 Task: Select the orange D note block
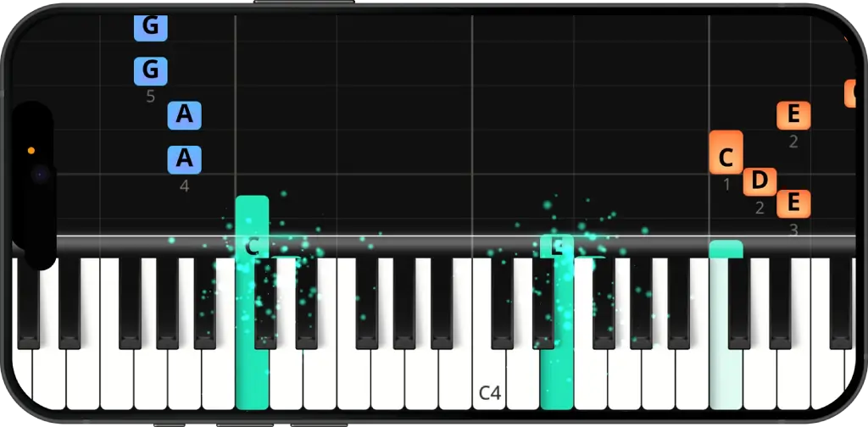[x=759, y=181]
